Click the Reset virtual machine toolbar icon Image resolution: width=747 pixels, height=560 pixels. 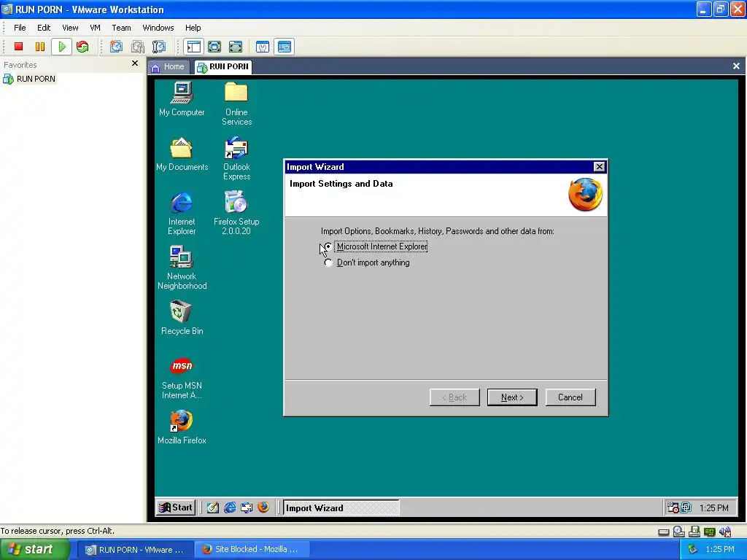tap(82, 47)
